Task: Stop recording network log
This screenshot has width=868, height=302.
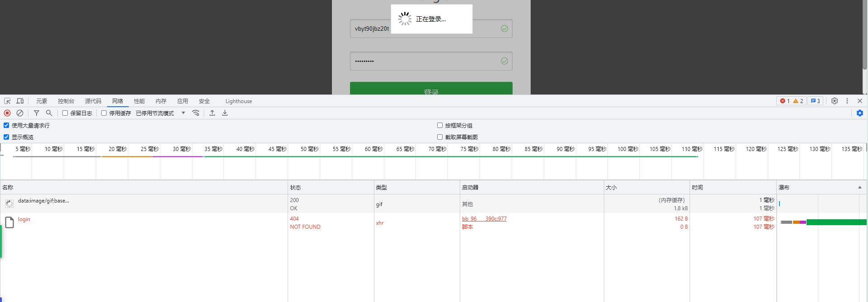Action: click(7, 113)
